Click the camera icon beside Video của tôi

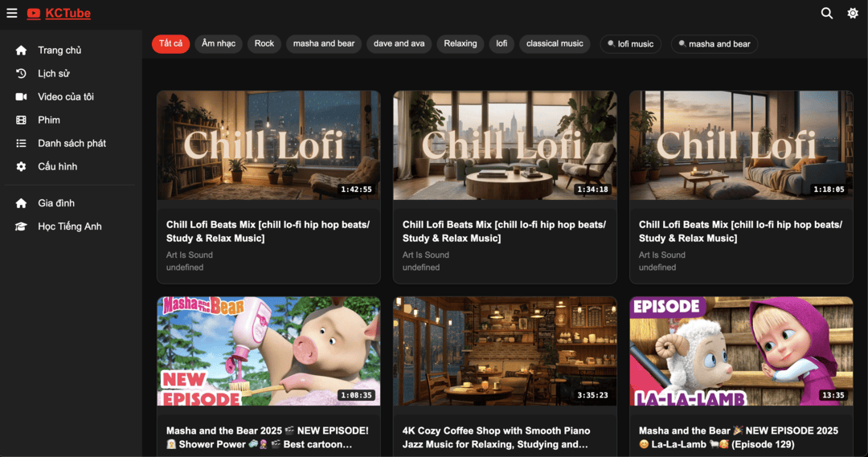tap(21, 97)
